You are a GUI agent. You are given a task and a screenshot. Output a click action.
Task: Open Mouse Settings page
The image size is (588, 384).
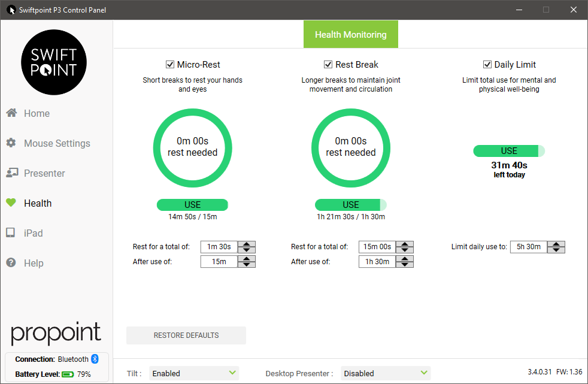pos(57,143)
